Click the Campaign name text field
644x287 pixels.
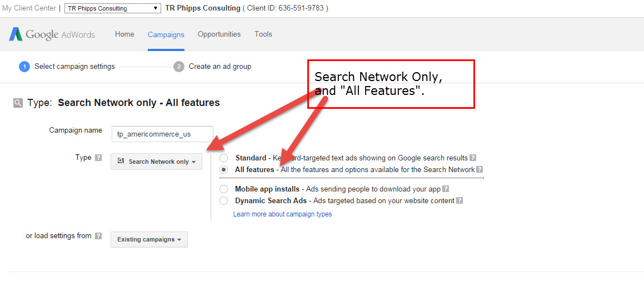tap(162, 134)
